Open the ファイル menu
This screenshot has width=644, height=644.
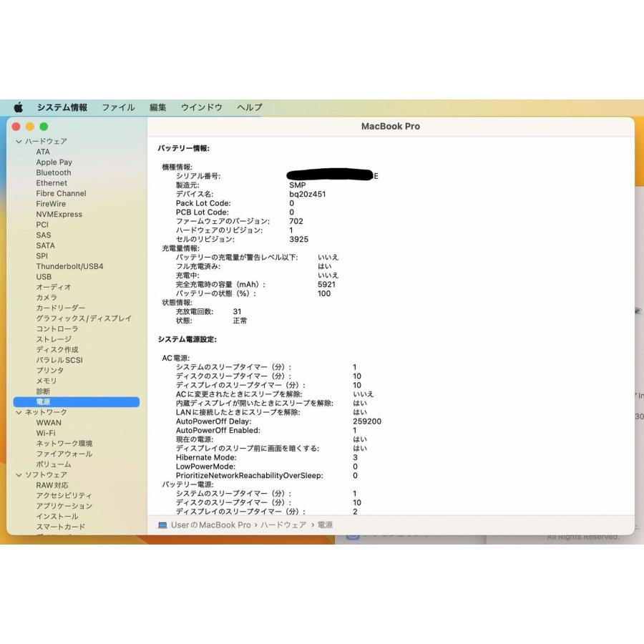pos(118,107)
